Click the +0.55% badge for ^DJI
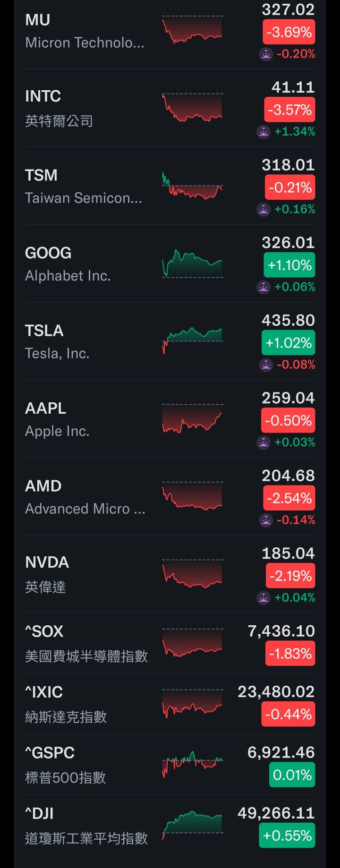The width and height of the screenshot is (340, 868). pyautogui.click(x=287, y=836)
